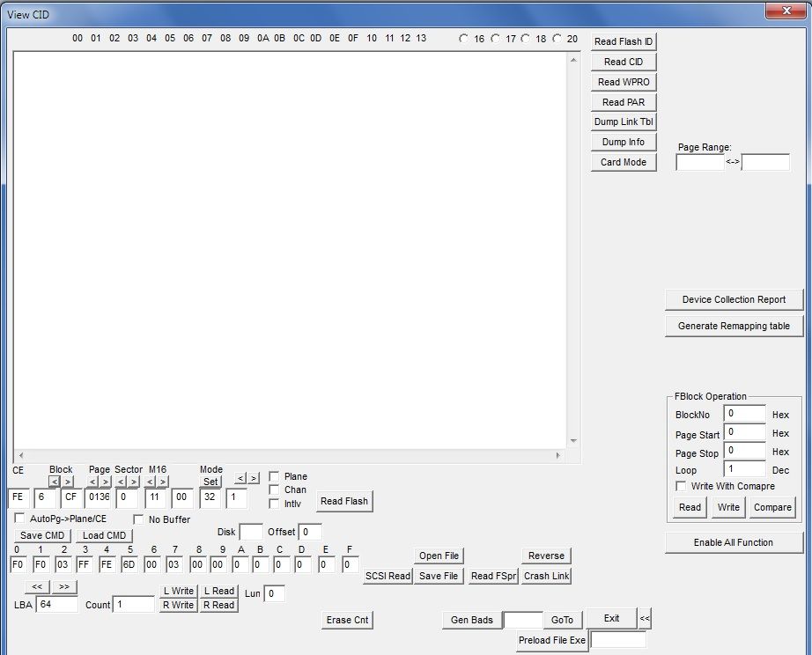This screenshot has width=812, height=655.
Task: Select the 20 radio button
Action: click(x=557, y=39)
